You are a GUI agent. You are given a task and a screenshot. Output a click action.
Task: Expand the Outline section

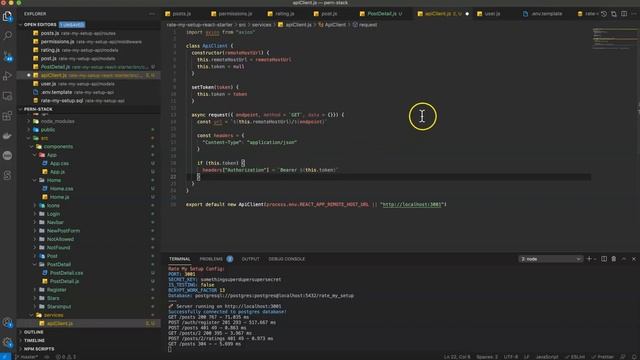(x=33, y=332)
